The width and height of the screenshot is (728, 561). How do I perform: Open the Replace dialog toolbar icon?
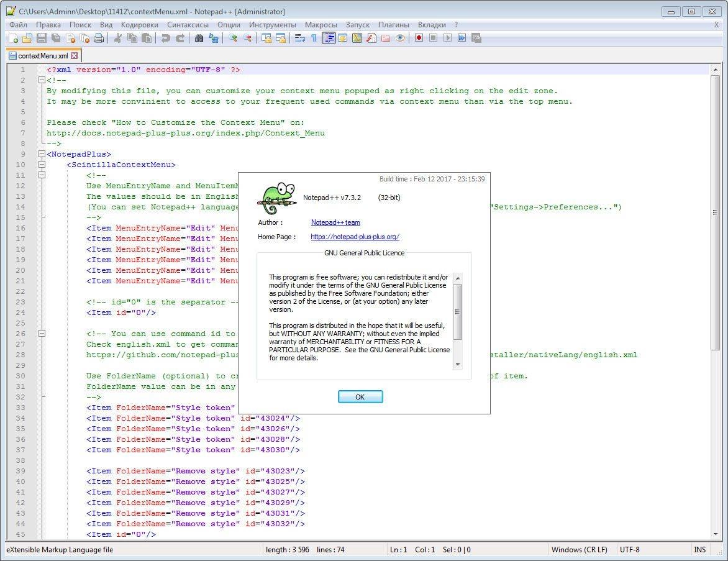(x=213, y=38)
